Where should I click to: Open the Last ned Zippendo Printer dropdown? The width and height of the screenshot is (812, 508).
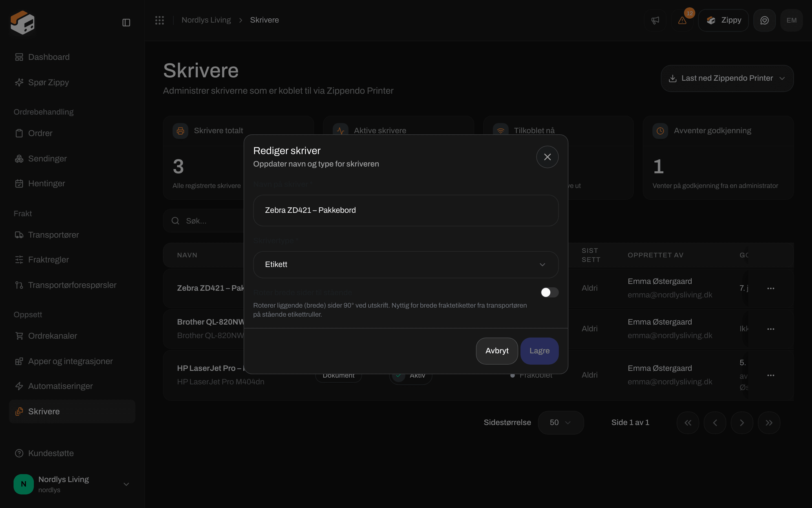[727, 78]
